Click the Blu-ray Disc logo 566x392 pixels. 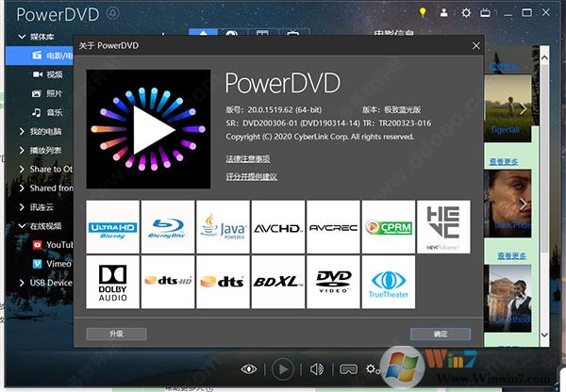point(168,227)
